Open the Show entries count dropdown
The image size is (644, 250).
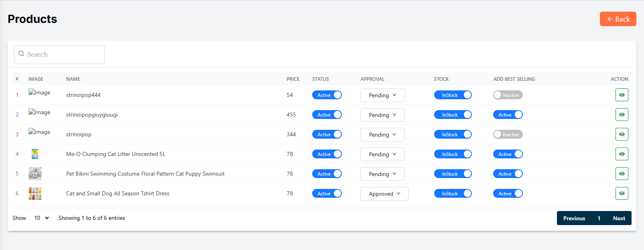pyautogui.click(x=41, y=218)
